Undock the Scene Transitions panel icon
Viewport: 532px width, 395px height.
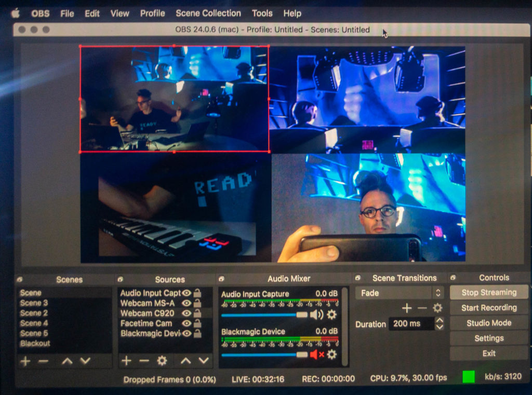tap(357, 278)
